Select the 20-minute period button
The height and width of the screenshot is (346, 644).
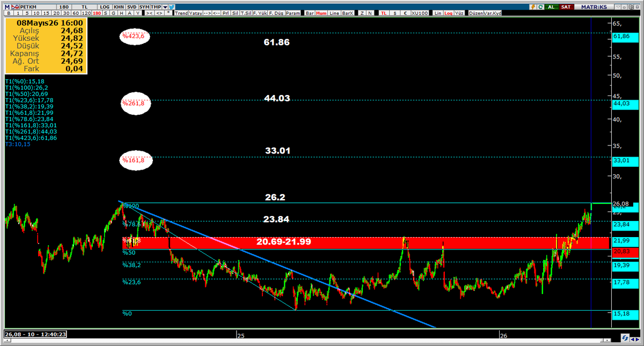56,13
